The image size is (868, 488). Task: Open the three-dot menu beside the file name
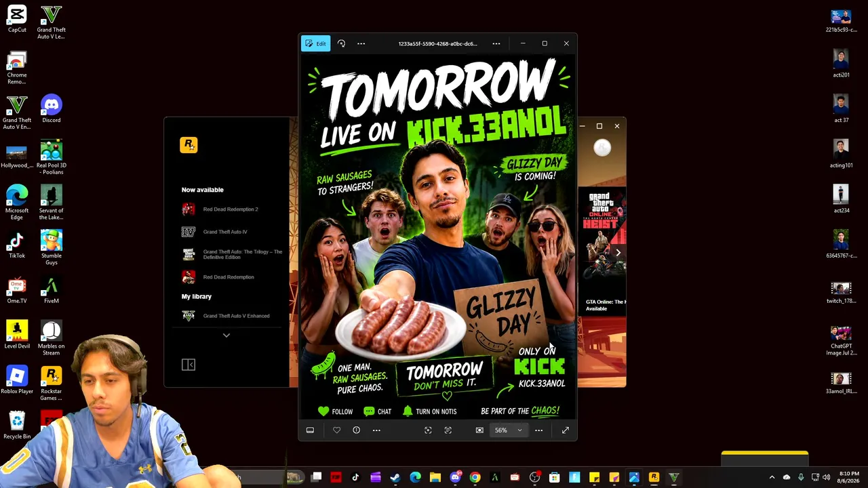tap(496, 43)
